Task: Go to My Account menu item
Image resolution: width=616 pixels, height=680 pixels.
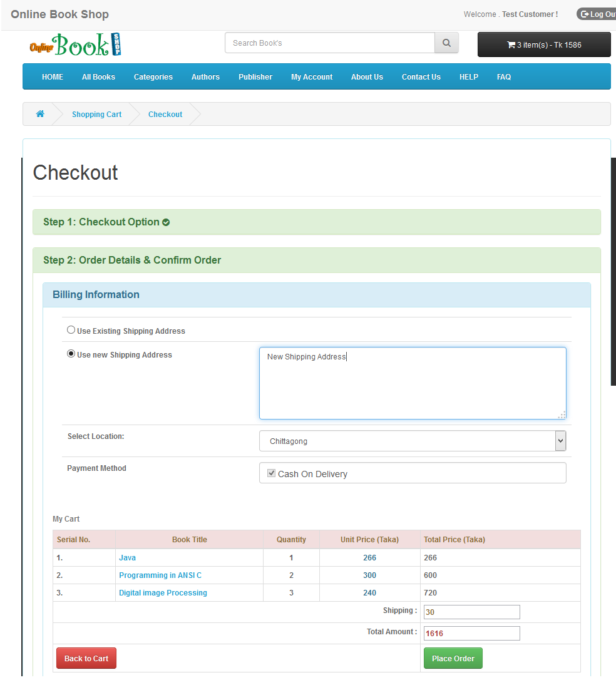Action: 312,77
